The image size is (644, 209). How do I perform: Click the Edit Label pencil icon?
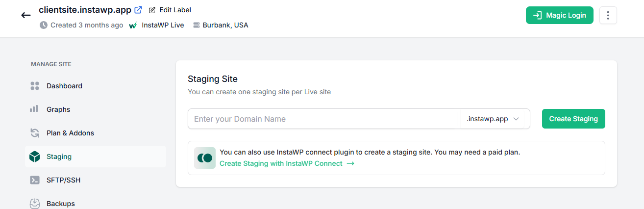[x=152, y=10]
